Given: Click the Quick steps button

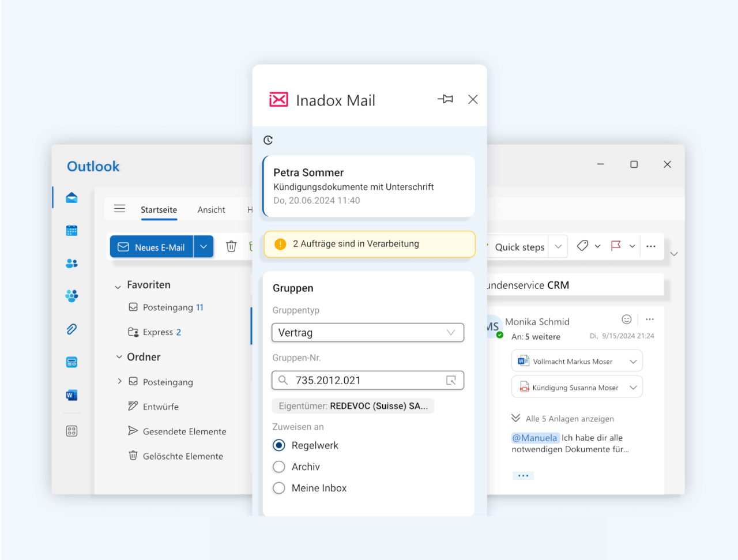Looking at the screenshot, I should pos(519,247).
